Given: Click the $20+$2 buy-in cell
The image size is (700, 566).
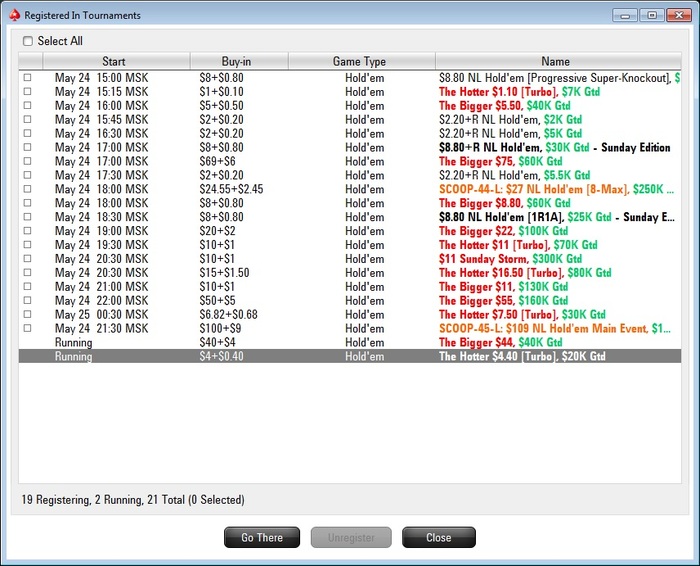Looking at the screenshot, I should coord(217,231).
